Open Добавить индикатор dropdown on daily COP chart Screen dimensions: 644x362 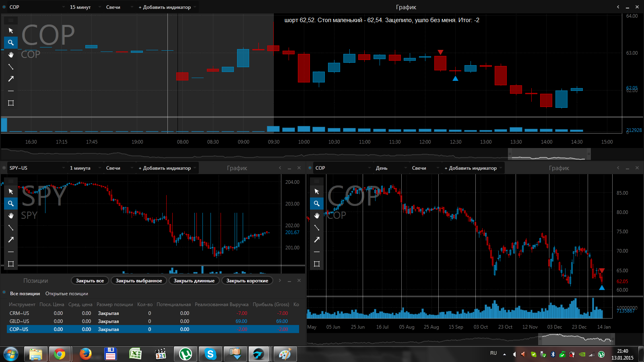(x=473, y=168)
